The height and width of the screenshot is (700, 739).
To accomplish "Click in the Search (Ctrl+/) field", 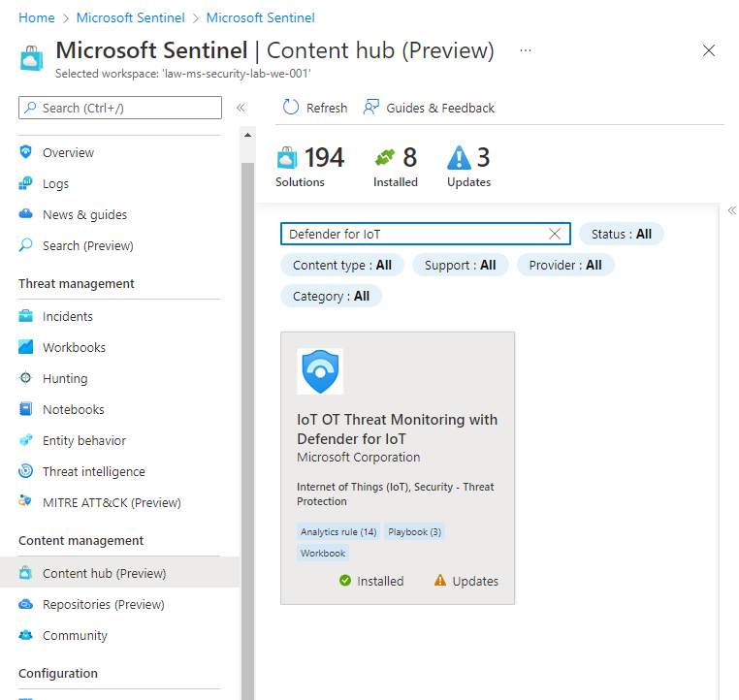I will 120,108.
